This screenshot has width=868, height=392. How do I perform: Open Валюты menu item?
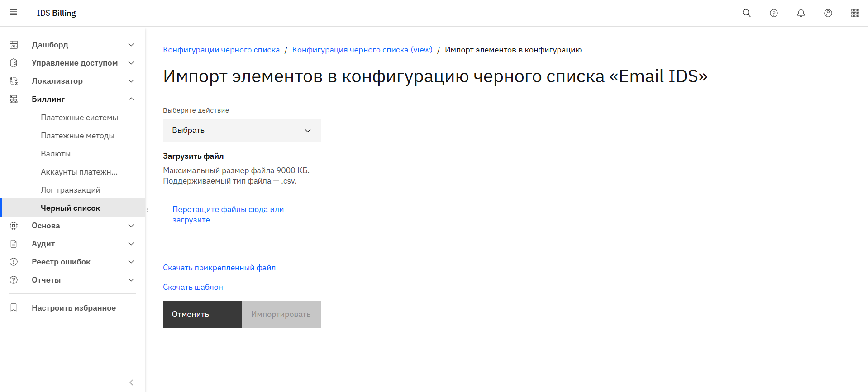56,154
